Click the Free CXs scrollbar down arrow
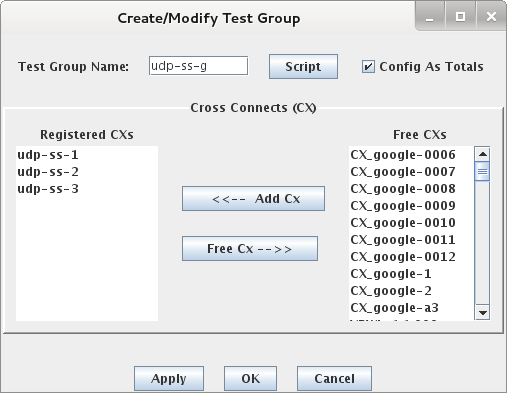The image size is (507, 393). coord(482,313)
